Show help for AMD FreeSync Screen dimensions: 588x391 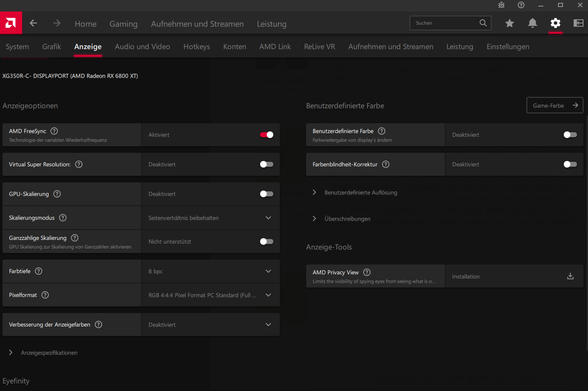(54, 131)
